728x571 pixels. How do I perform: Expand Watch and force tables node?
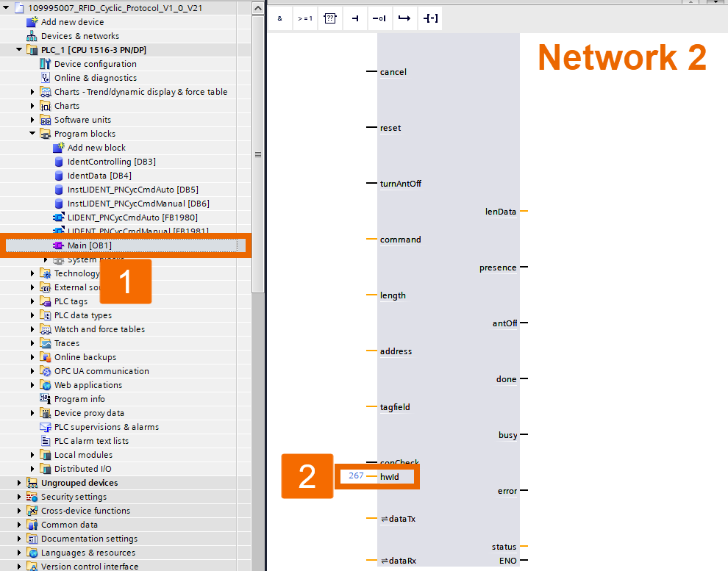[x=32, y=329]
